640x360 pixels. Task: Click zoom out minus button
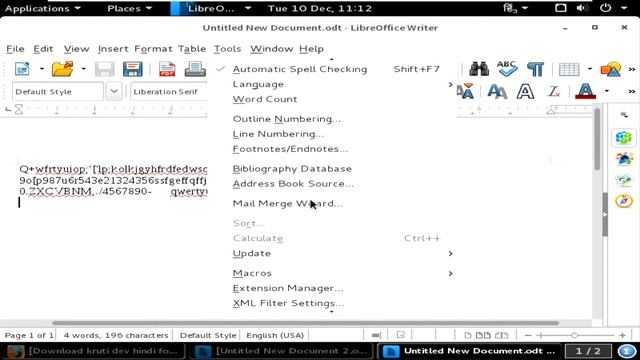pos(527,336)
